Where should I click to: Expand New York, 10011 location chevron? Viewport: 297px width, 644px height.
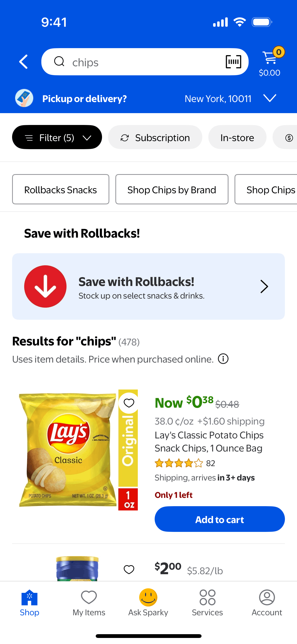[x=270, y=98]
